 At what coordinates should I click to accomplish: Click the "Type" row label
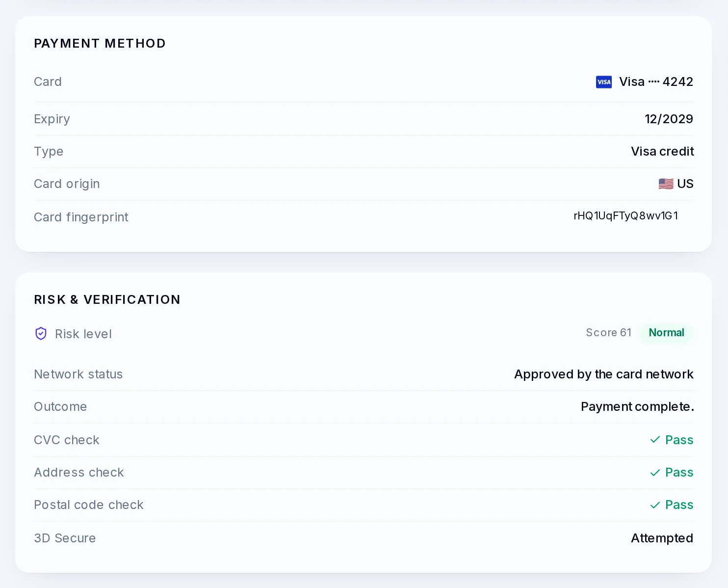tap(49, 152)
